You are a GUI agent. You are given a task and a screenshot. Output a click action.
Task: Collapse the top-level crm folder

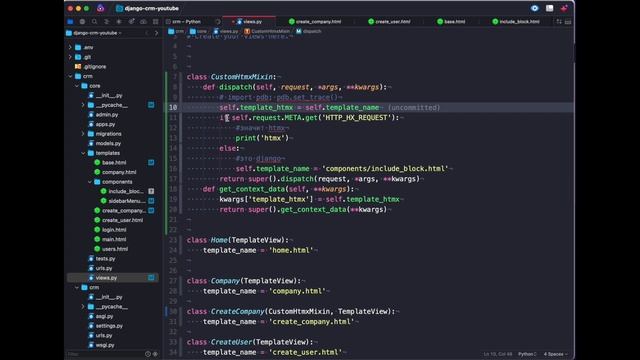tap(70, 76)
